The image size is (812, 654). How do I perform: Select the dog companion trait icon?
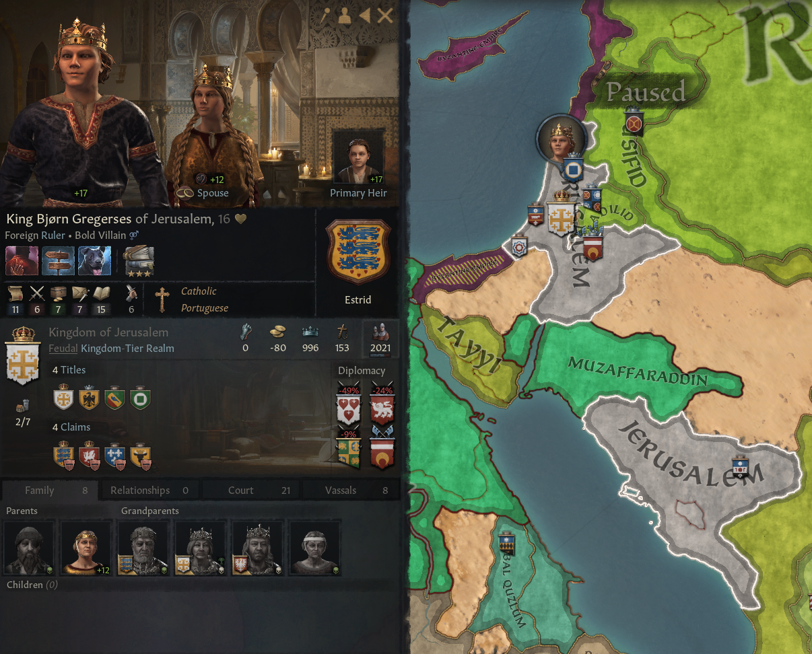coord(94,261)
